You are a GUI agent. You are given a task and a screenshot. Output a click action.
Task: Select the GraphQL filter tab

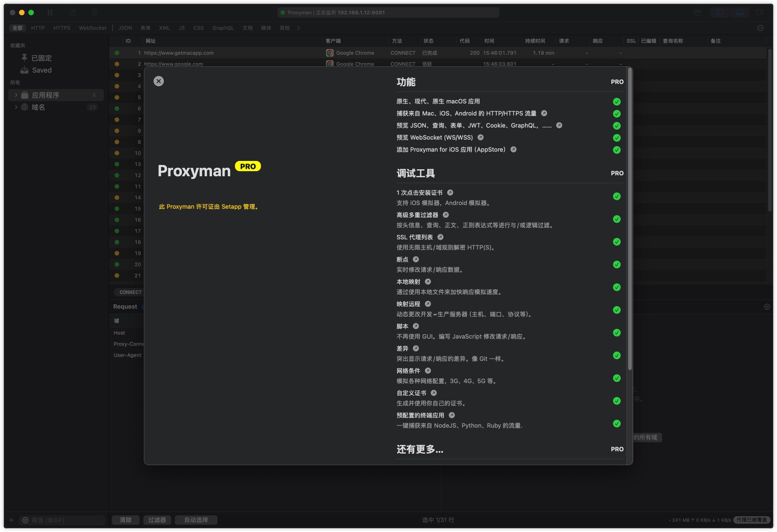223,28
